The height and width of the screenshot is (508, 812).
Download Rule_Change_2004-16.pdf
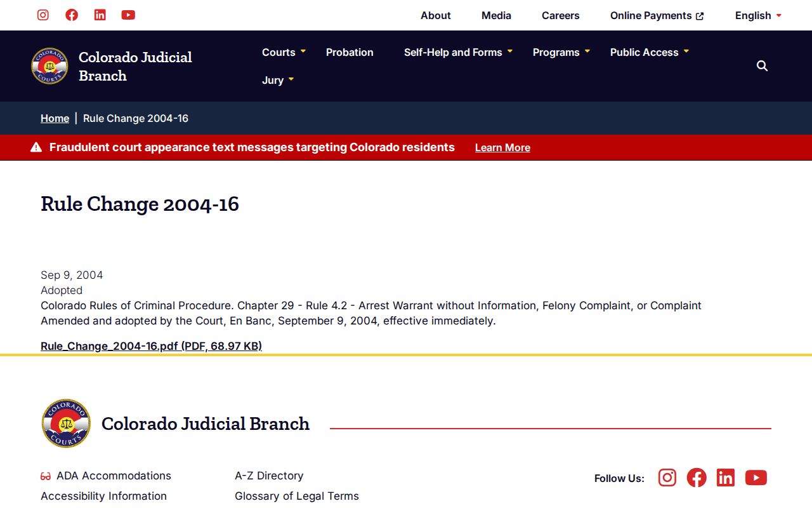151,346
